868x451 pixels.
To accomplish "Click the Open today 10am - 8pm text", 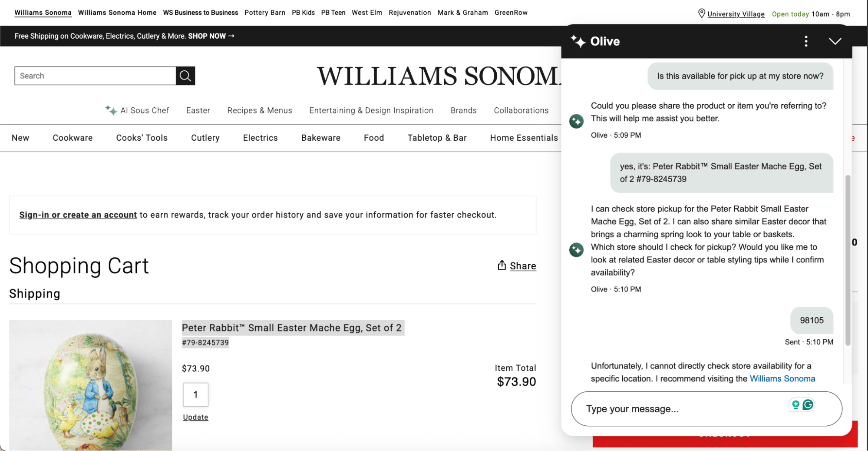I will 811,14.
